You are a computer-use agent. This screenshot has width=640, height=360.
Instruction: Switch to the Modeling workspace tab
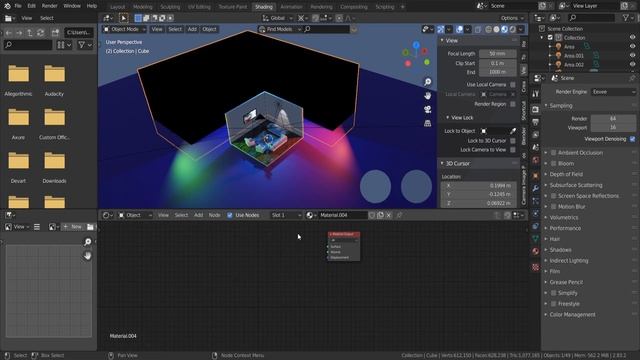[x=142, y=7]
